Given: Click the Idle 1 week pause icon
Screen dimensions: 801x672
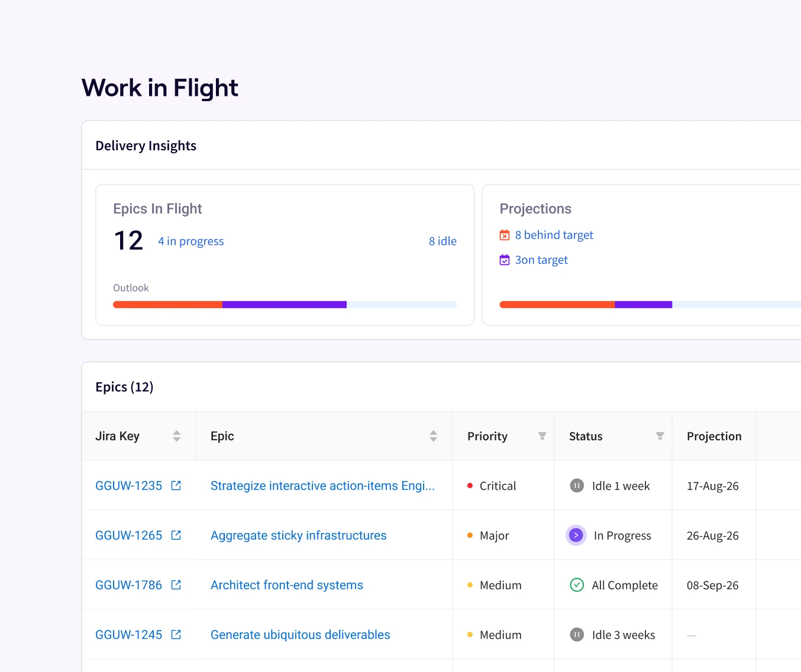Looking at the screenshot, I should pos(577,486).
